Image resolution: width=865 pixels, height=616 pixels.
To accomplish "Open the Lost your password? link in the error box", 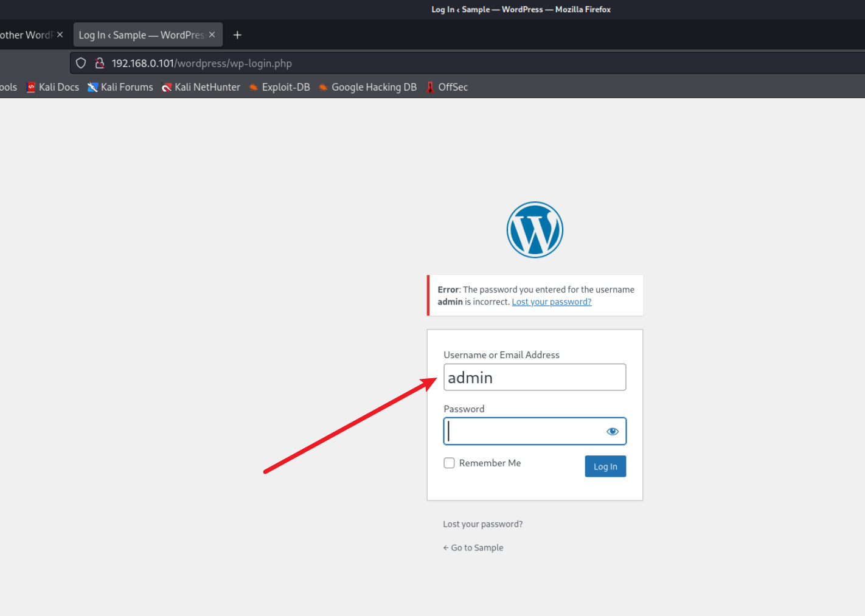I will [x=552, y=302].
